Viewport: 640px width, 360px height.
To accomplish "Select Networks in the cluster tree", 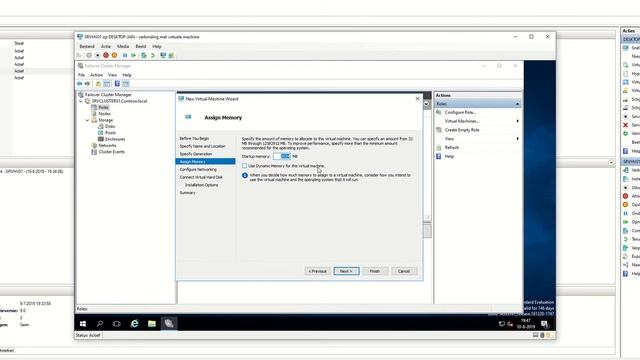I will [x=107, y=145].
